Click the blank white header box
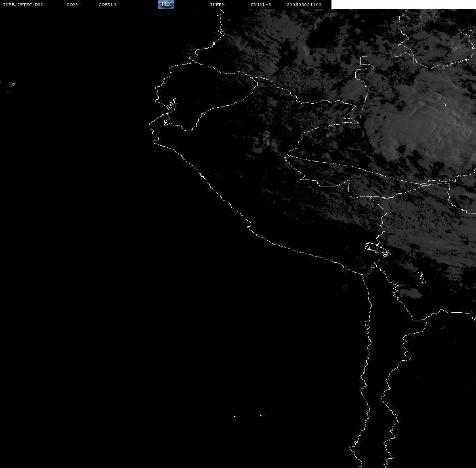 pos(403,4)
